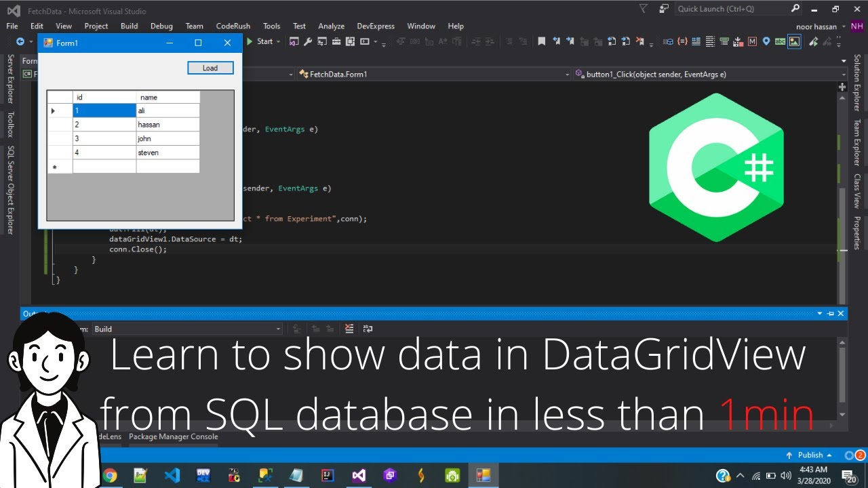Click the send feedback icon in title bar
This screenshot has width=868, height=488.
click(x=664, y=9)
